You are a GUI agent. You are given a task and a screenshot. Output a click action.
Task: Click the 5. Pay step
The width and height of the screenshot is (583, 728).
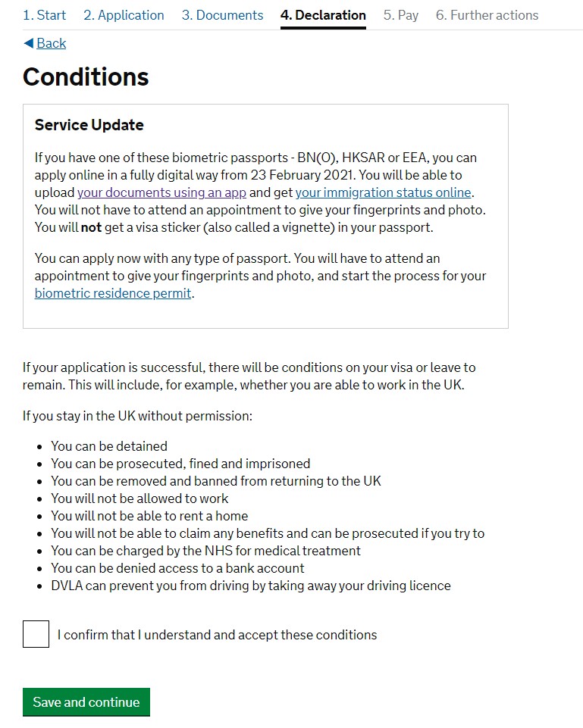pyautogui.click(x=400, y=15)
